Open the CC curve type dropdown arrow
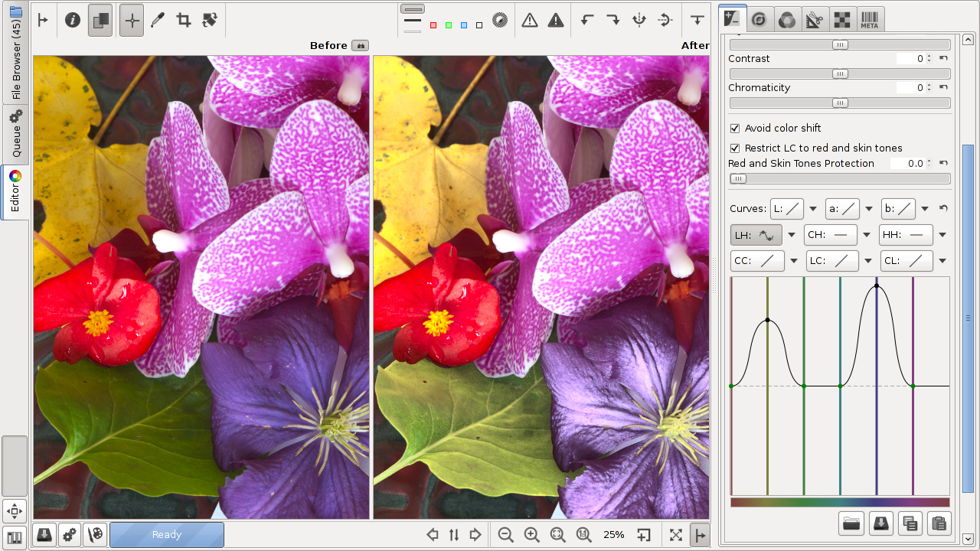This screenshot has width=980, height=551. pos(794,261)
